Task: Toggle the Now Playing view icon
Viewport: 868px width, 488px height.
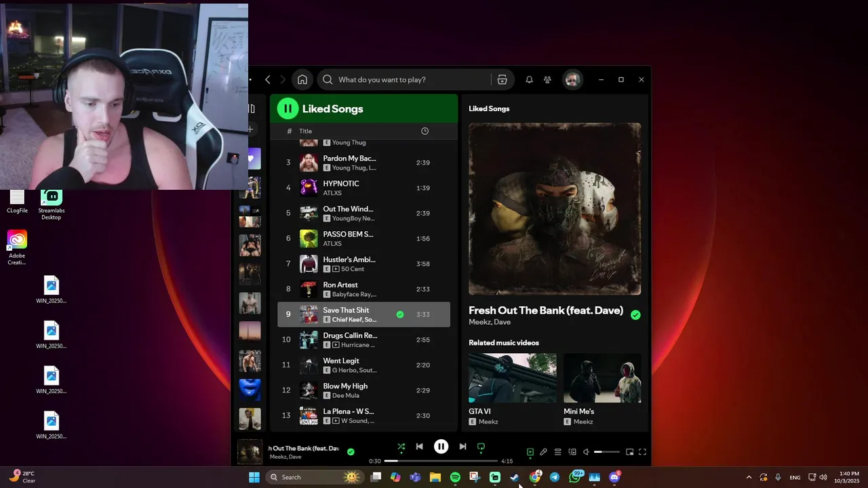Action: (530, 452)
